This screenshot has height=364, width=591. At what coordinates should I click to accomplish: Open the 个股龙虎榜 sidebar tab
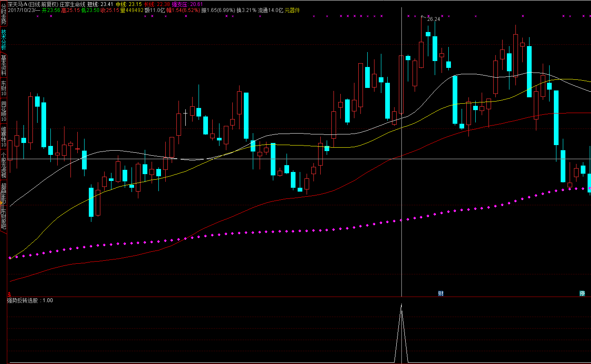coord(3,165)
